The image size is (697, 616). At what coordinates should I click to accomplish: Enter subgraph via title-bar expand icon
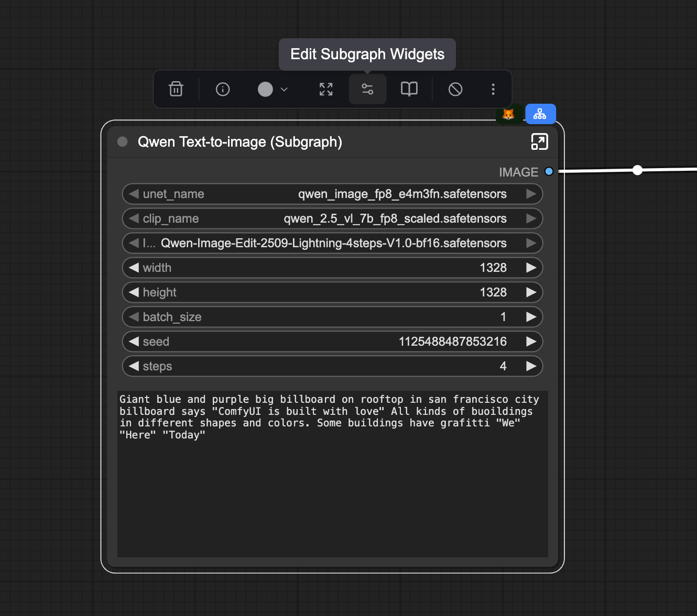click(x=539, y=142)
